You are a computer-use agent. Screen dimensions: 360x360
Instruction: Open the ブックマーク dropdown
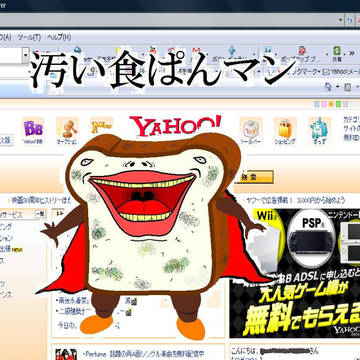(x=306, y=71)
